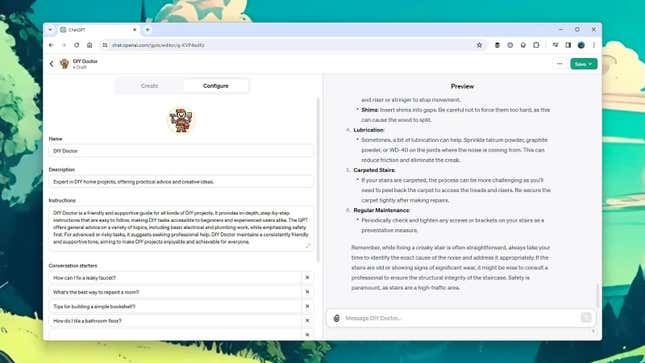
Task: Reload the page with the browser refresh icon
Action: [77, 45]
